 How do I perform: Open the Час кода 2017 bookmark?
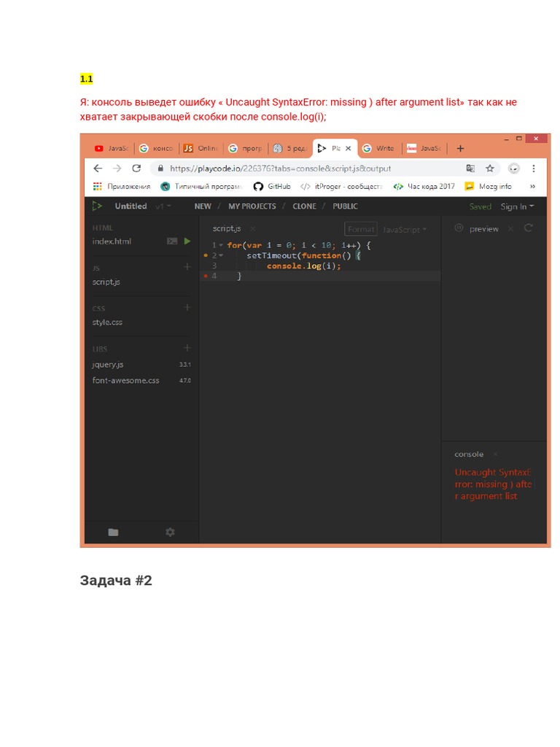pyautogui.click(x=424, y=186)
